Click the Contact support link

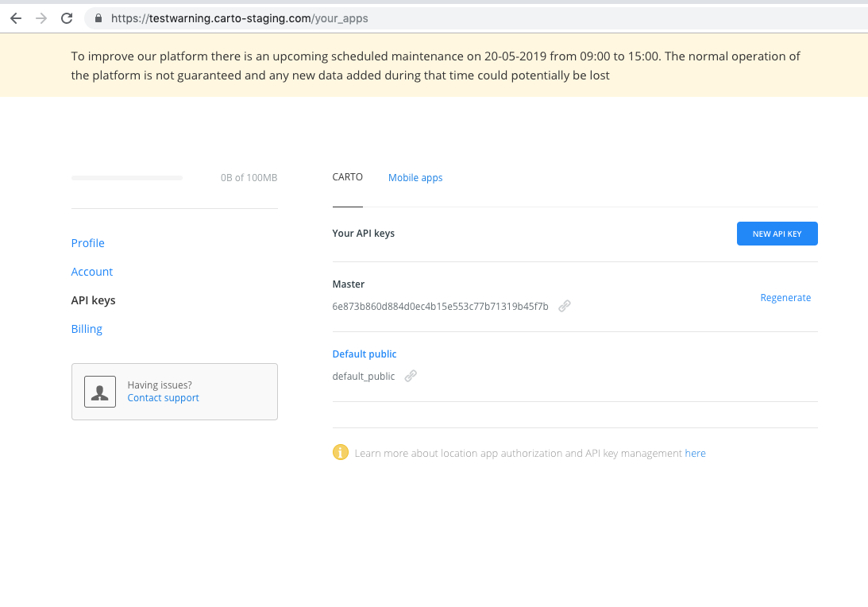point(164,398)
